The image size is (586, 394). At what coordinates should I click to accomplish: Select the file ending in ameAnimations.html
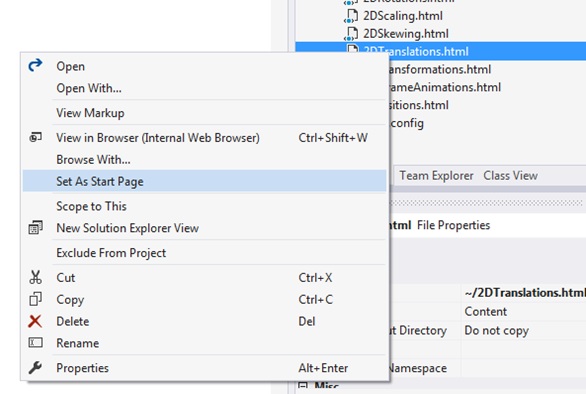click(x=445, y=87)
